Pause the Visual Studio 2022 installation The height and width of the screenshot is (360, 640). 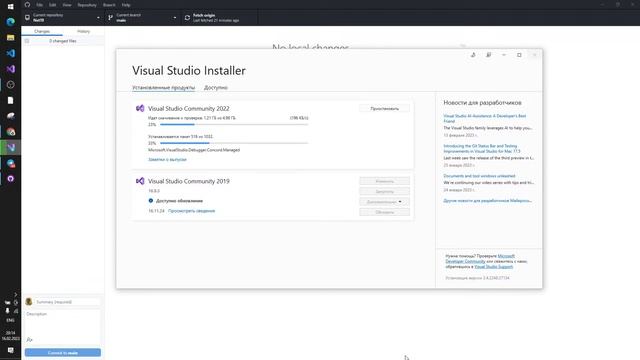pos(384,108)
